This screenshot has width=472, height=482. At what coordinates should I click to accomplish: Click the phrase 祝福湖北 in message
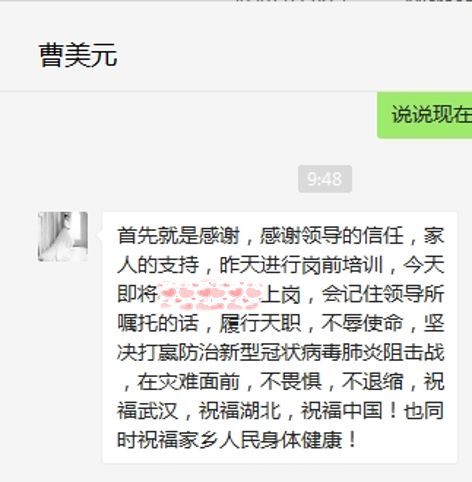[240, 411]
